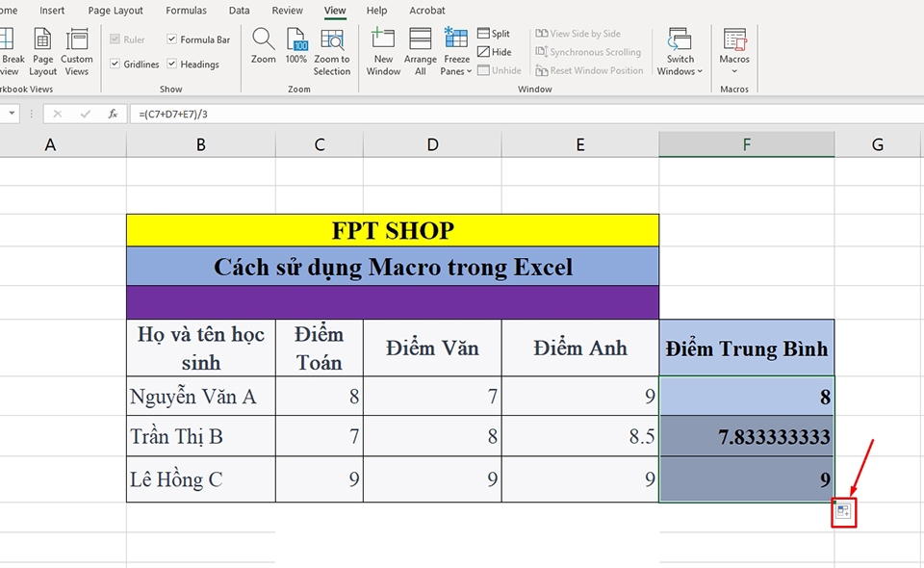This screenshot has height=568, width=924.
Task: Toggle the Formula Bar checkbox
Action: tap(171, 39)
